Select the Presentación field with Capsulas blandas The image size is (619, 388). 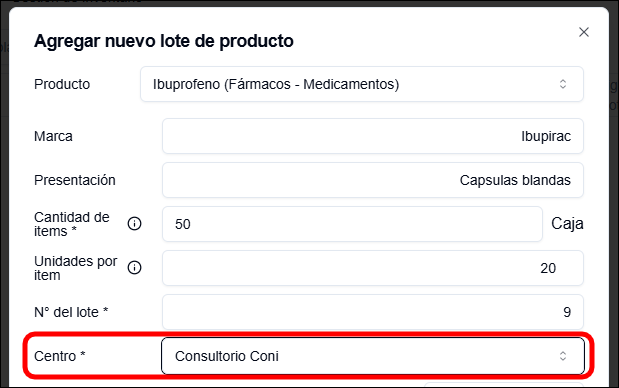click(373, 180)
